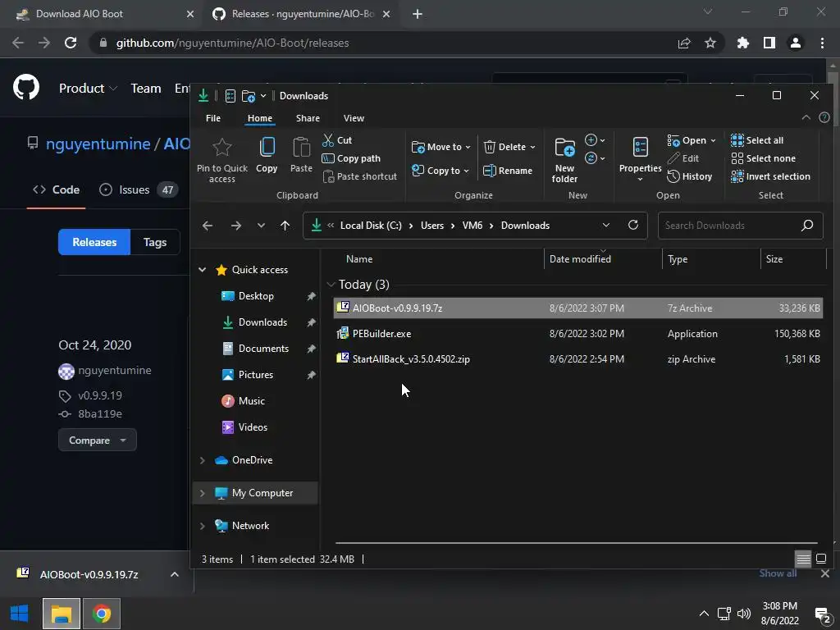Select StartAllBack_v3.5.0.4502.zip file
Screen dimensions: 840x630
(x=578, y=359)
